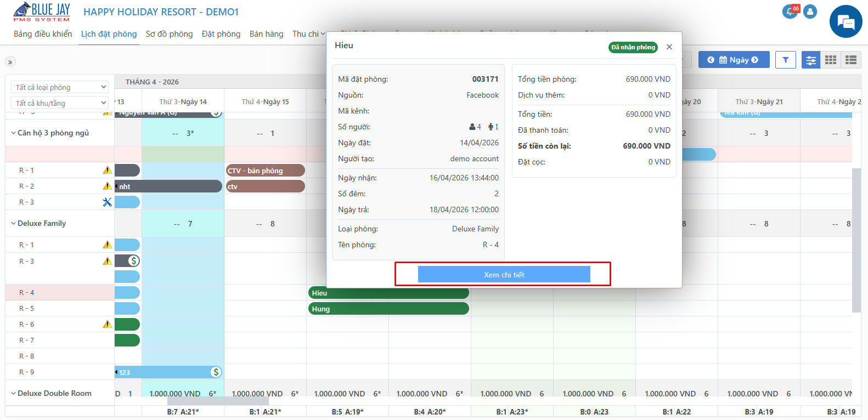Open the CTV - bán phòng booking
Image resolution: width=868 pixels, height=420 pixels.
tap(266, 171)
